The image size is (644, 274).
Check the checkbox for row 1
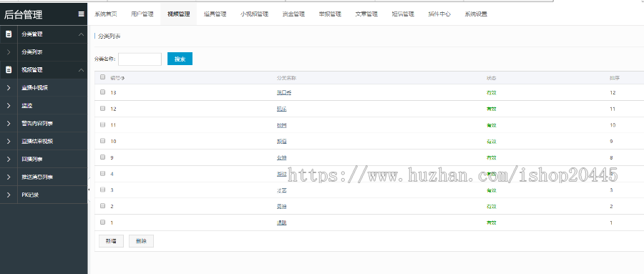(102, 222)
